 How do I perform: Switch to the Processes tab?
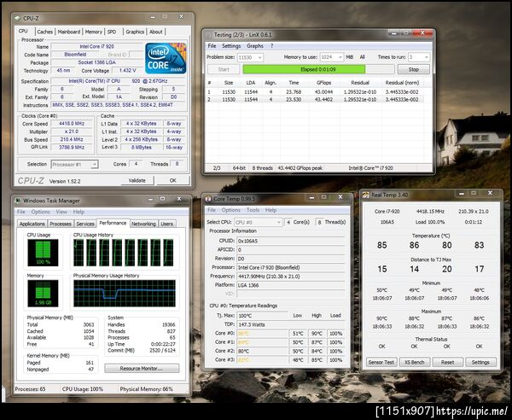click(x=61, y=224)
